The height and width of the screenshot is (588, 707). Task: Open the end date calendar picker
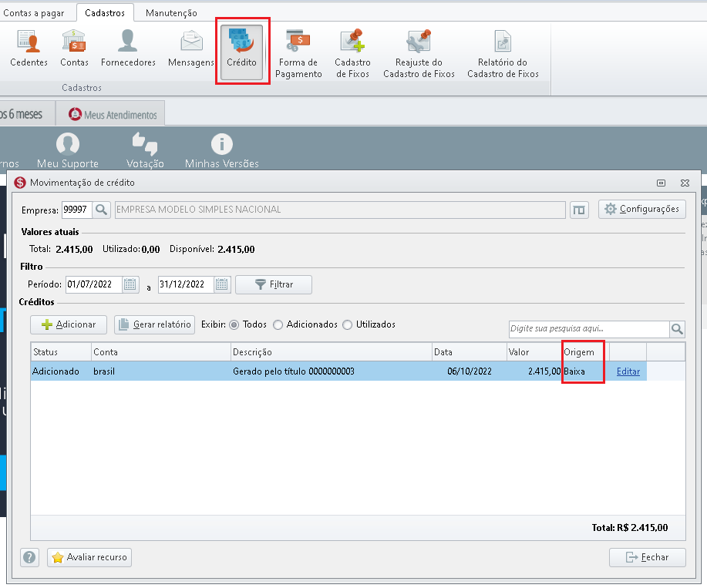pos(222,284)
